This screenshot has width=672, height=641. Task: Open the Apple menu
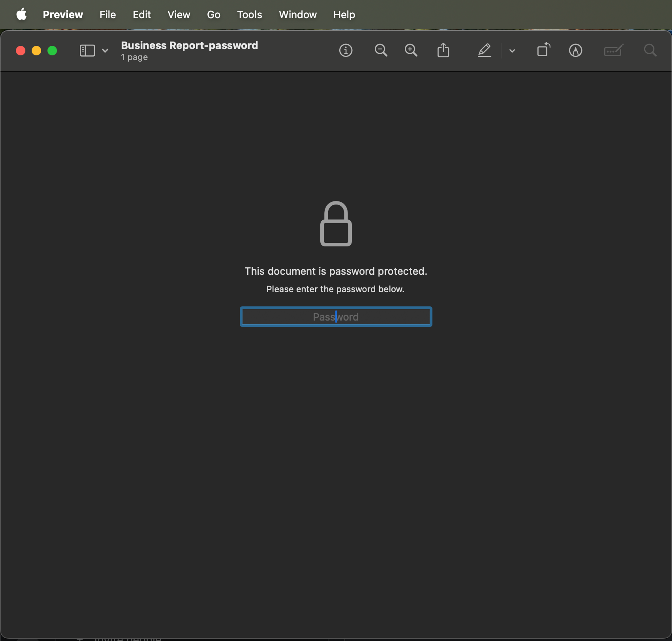pyautogui.click(x=22, y=14)
